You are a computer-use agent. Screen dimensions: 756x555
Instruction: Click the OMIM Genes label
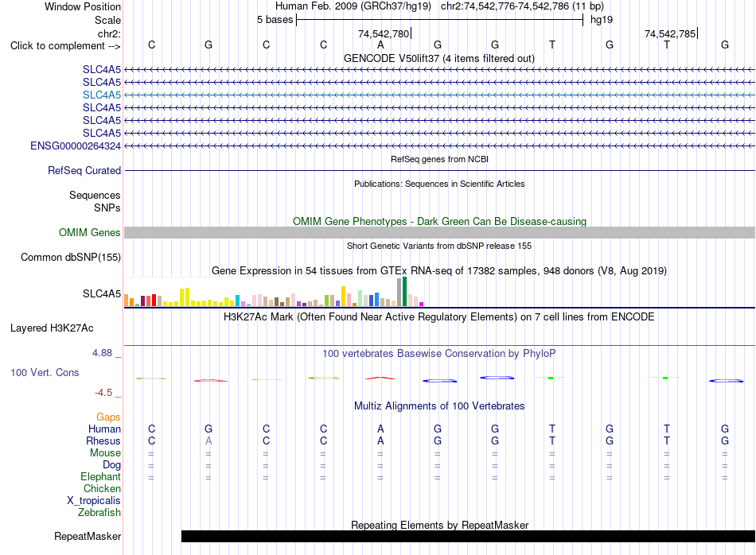tap(89, 233)
